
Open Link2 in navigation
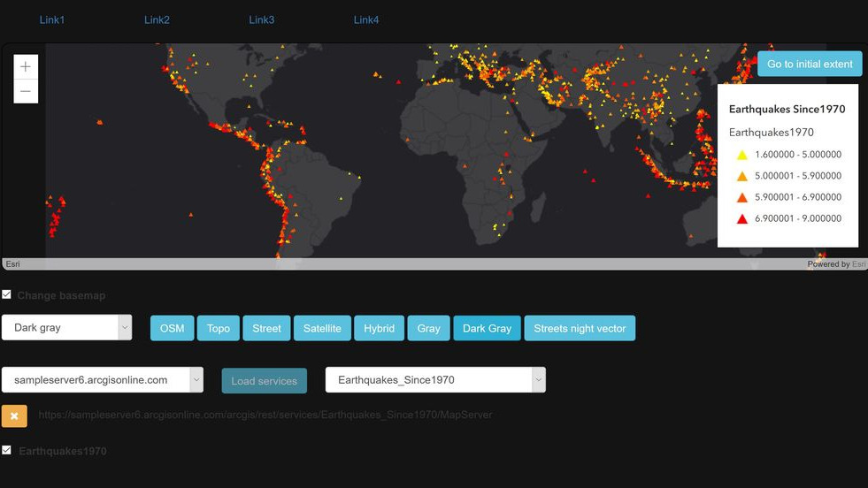click(157, 20)
